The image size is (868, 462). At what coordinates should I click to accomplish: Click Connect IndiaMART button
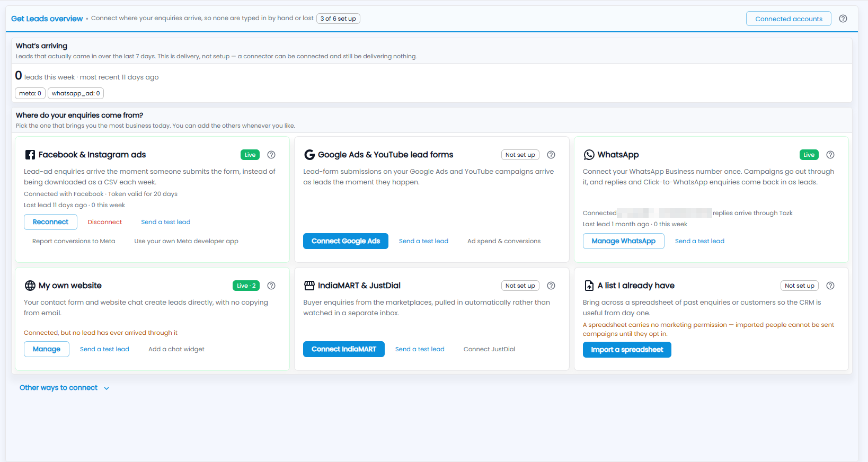point(344,349)
